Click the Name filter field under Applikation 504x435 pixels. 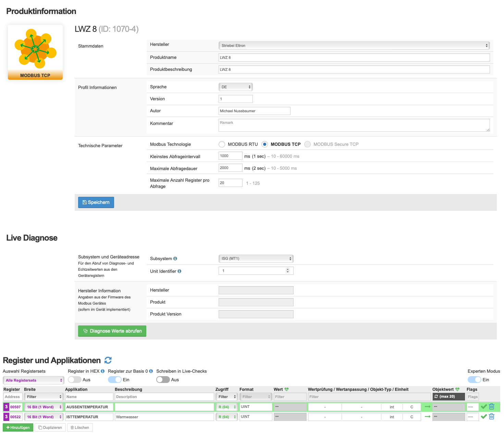89,397
